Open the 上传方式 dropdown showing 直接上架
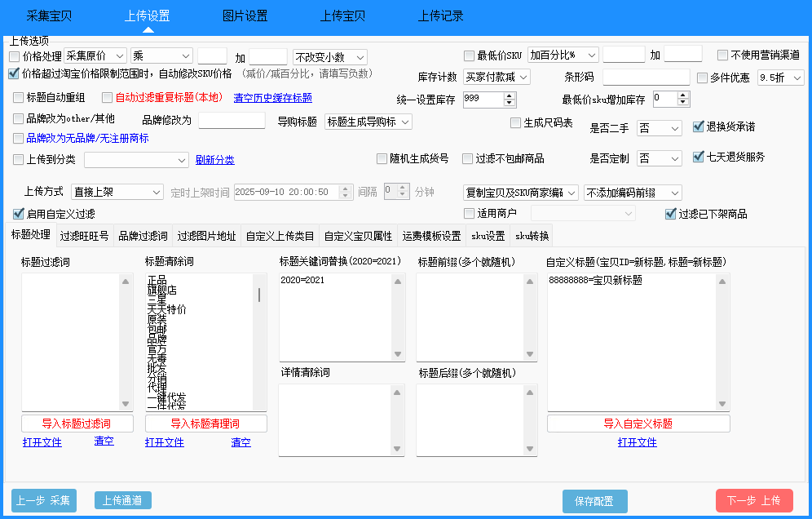 [117, 191]
